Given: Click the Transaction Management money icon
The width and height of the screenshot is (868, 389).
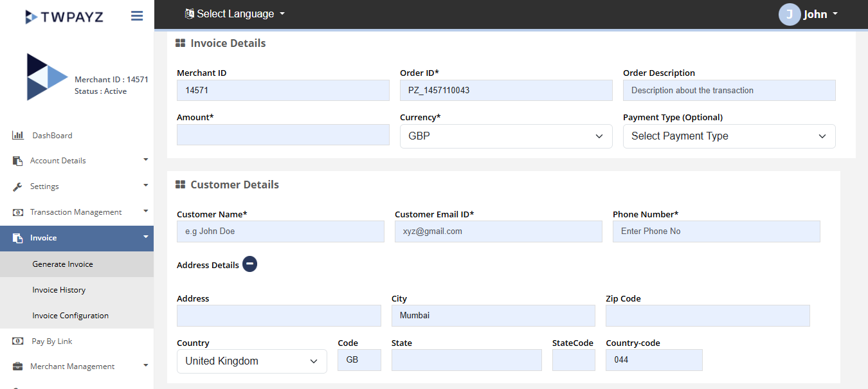Looking at the screenshot, I should click(x=18, y=212).
